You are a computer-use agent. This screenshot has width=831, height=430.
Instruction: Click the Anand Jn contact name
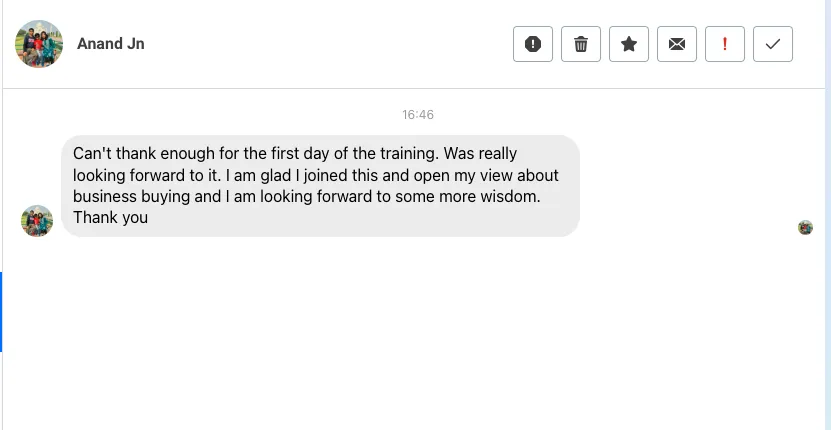(111, 43)
